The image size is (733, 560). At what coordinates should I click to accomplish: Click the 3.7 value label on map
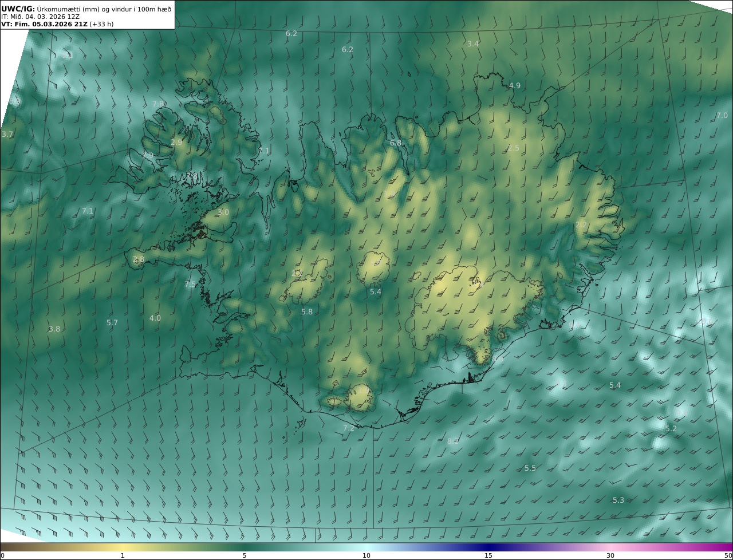(7, 135)
